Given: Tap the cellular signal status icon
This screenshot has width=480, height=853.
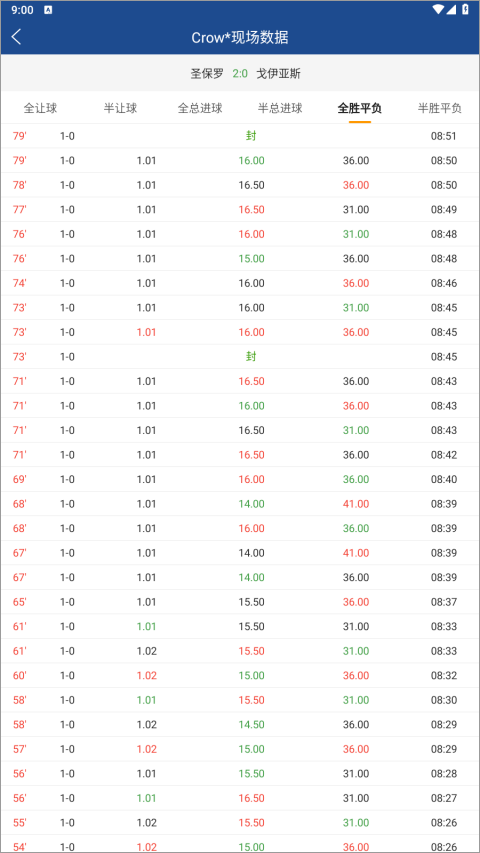Looking at the screenshot, I should tap(451, 9).
